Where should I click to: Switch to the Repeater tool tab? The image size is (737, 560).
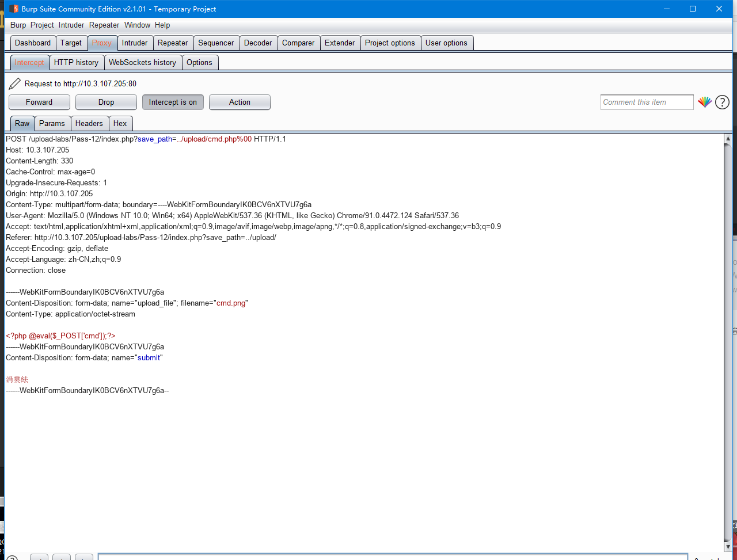point(173,43)
